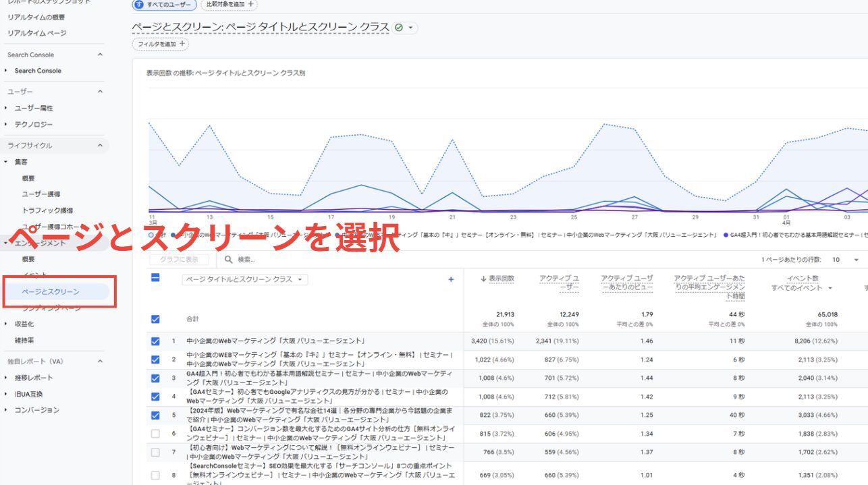Click the グラフに表示 button
This screenshot has width=868, height=485.
[179, 260]
